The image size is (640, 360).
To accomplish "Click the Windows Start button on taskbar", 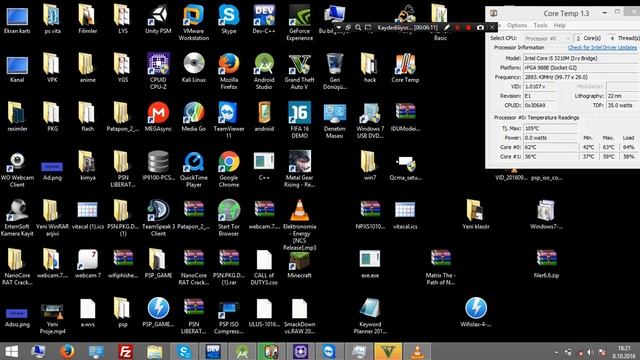I will click(11, 351).
